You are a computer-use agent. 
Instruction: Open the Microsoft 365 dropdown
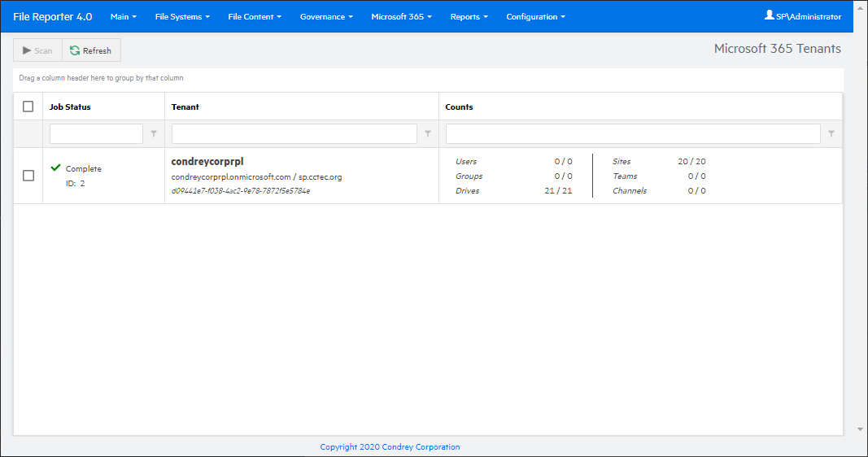click(401, 16)
